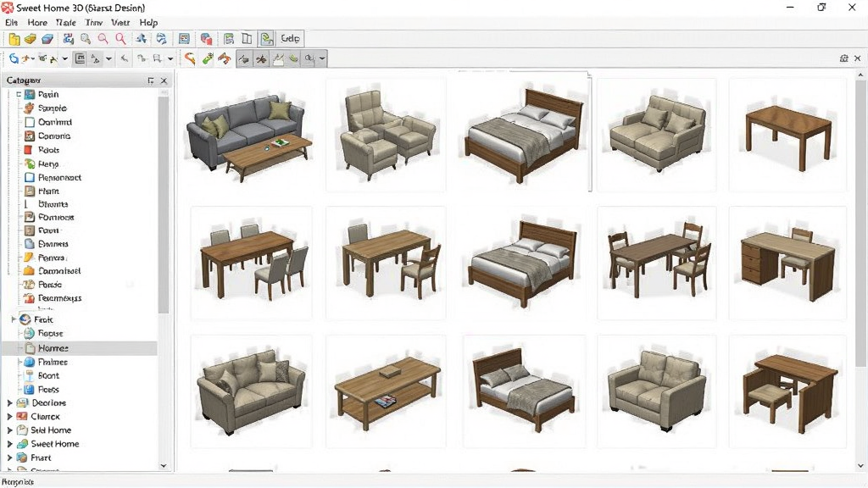Click the green add icon
This screenshot has width=868, height=488.
pyautogui.click(x=207, y=58)
